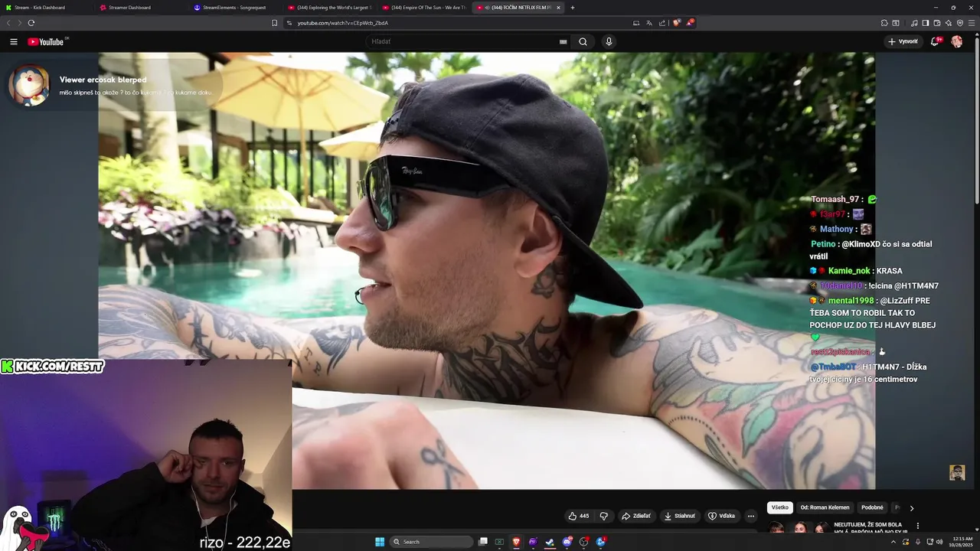Go back in browser history
The image size is (980, 551).
click(9, 23)
